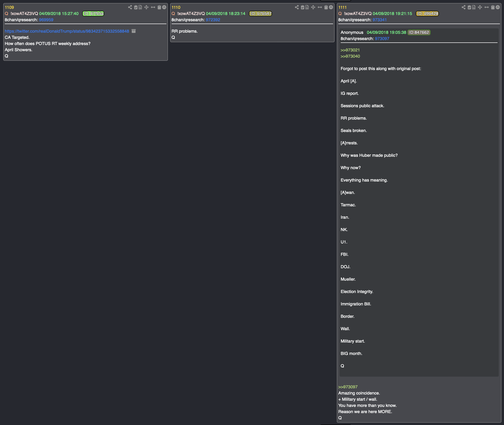Click the timestamp 04/09/2018 19:21:15
The image size is (504, 425).
392,14
